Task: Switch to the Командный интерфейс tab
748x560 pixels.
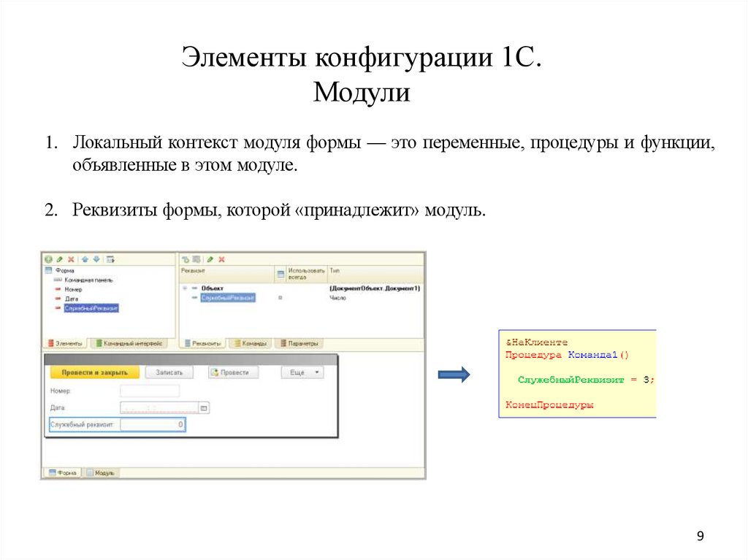Action: (x=129, y=343)
